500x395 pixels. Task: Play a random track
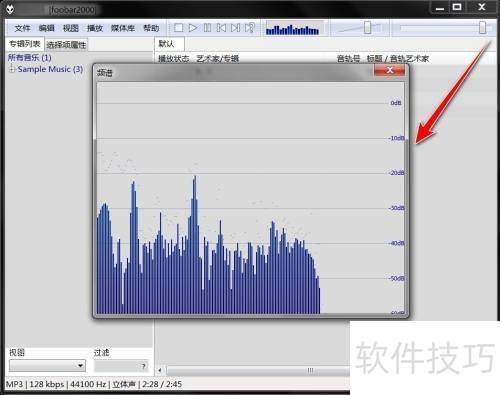[x=250, y=28]
